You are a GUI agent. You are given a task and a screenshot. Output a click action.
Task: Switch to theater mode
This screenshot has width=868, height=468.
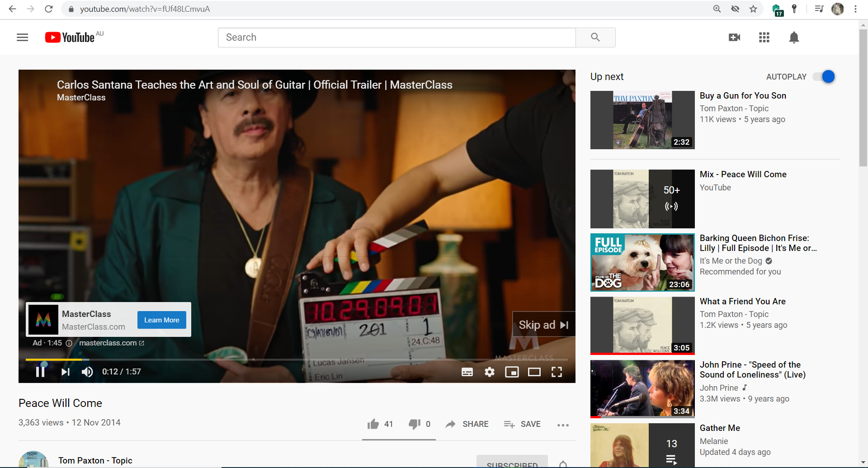(x=534, y=372)
